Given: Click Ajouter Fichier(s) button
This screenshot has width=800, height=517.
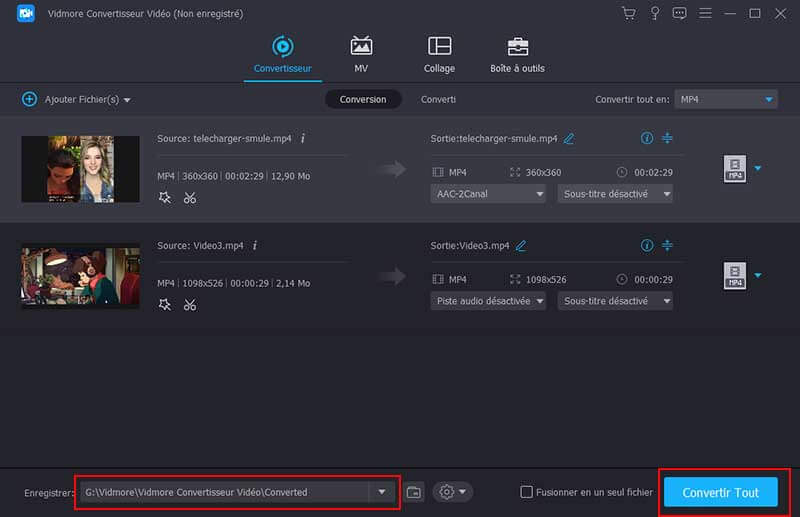Looking at the screenshot, I should pos(76,100).
